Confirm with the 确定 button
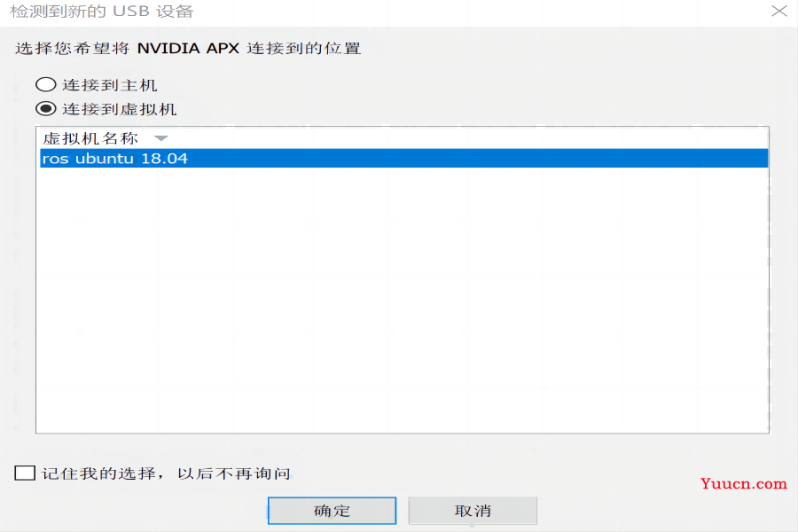 pyautogui.click(x=332, y=511)
